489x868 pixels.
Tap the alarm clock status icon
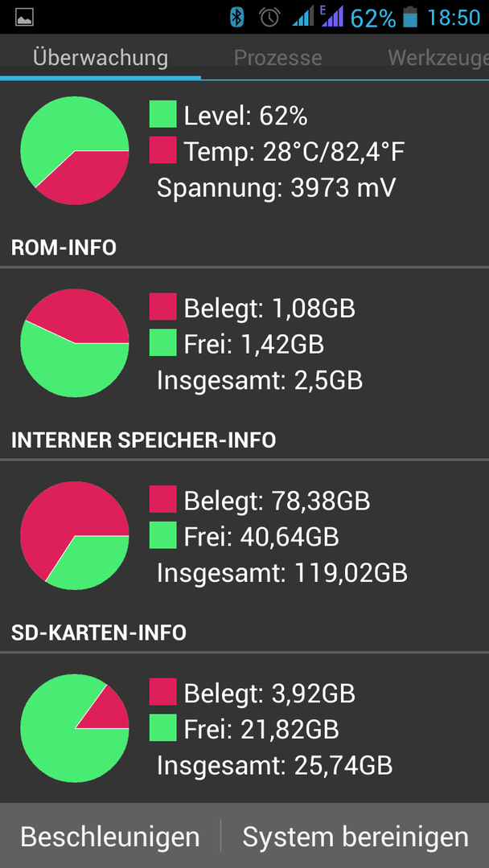pyautogui.click(x=269, y=17)
